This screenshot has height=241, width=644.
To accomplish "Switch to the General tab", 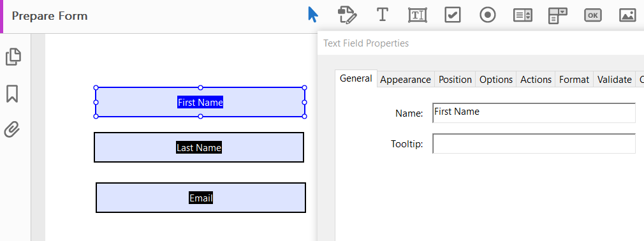I will [356, 78].
